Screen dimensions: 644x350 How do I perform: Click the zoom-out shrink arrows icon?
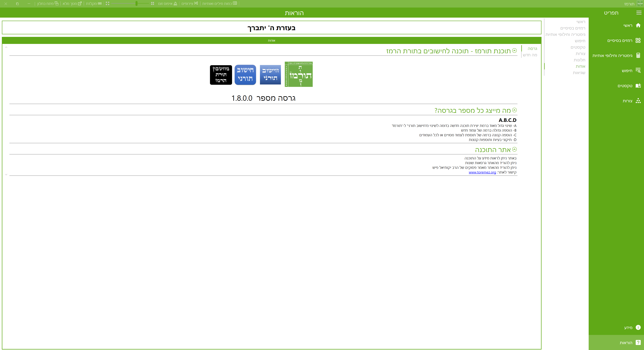click(x=152, y=4)
